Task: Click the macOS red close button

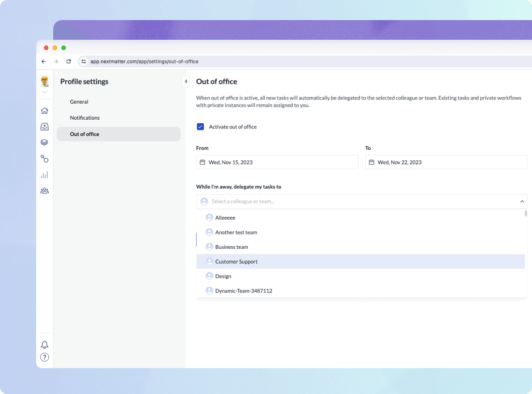Action: [46, 48]
